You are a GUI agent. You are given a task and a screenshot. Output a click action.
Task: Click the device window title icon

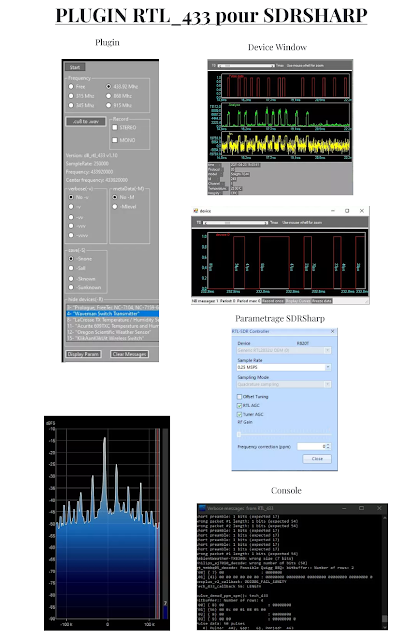point(195,211)
